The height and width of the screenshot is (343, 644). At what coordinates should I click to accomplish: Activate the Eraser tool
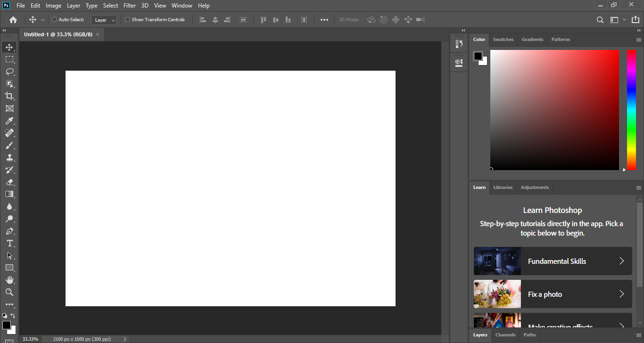(9, 182)
